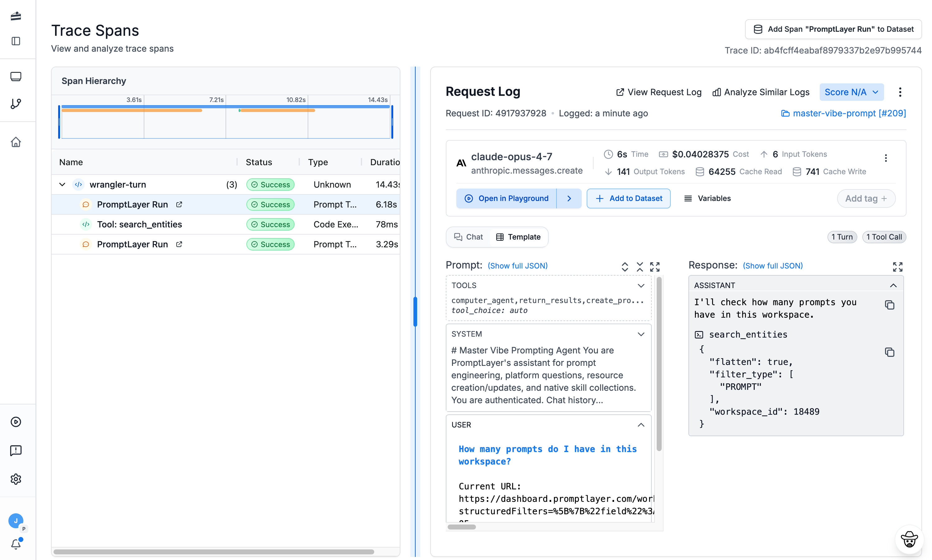This screenshot has height=560, width=932.
Task: Click Add to Dataset button
Action: point(628,198)
